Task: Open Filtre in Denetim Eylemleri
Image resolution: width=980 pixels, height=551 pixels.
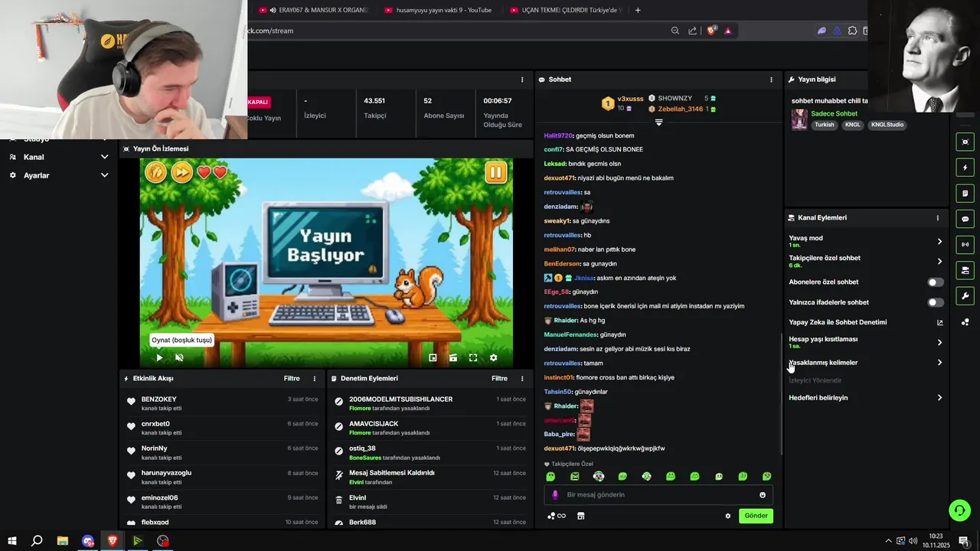Action: click(x=499, y=379)
